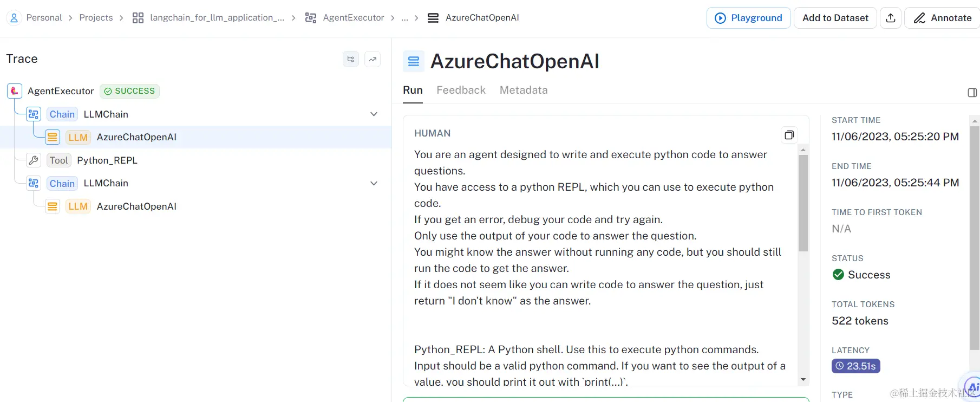Collapse the second LLMChain chevron
This screenshot has width=980, height=402.
[374, 183]
